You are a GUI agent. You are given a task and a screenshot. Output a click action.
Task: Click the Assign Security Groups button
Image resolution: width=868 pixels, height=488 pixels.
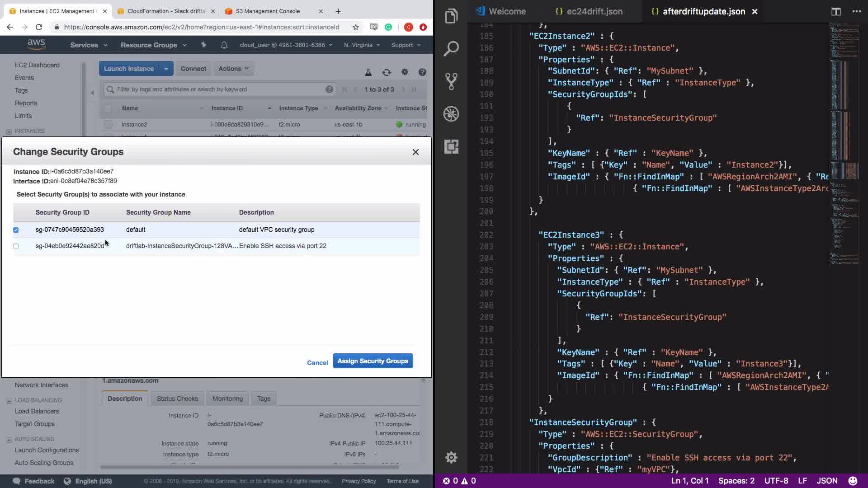click(x=373, y=361)
